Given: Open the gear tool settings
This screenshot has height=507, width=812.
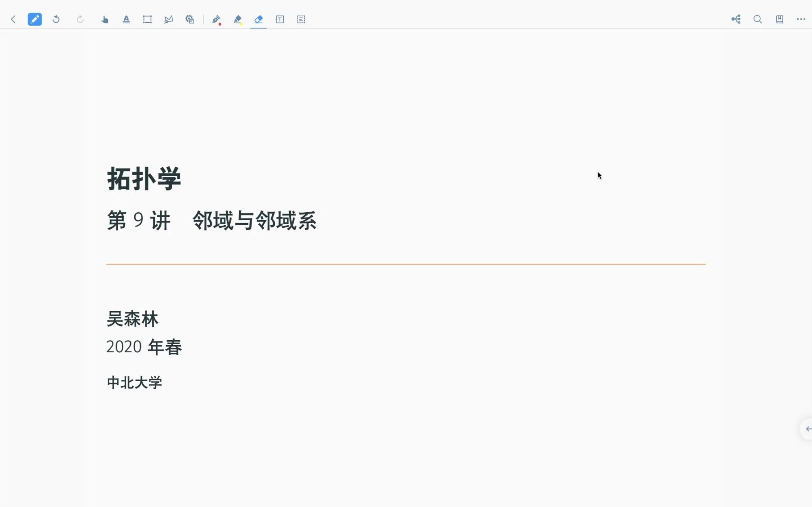Looking at the screenshot, I should [x=190, y=19].
